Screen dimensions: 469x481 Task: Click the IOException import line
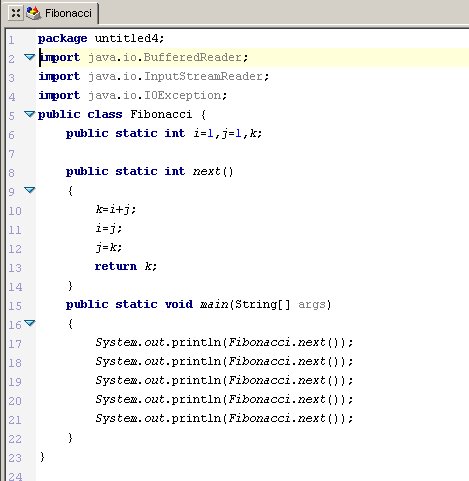coord(133,95)
